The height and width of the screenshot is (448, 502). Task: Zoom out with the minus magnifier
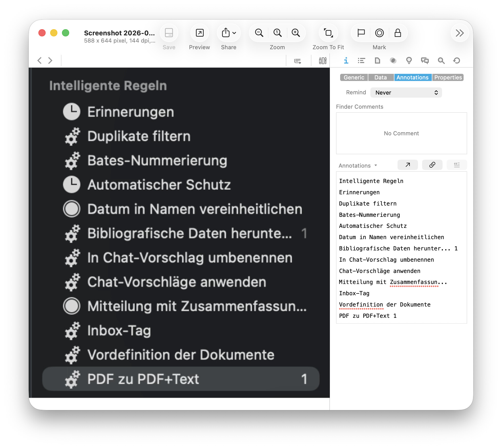click(259, 33)
